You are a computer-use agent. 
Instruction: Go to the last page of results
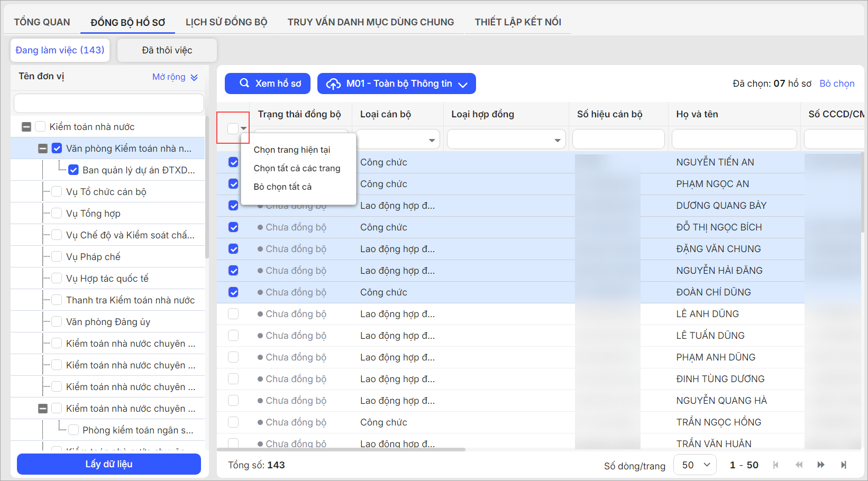844,465
